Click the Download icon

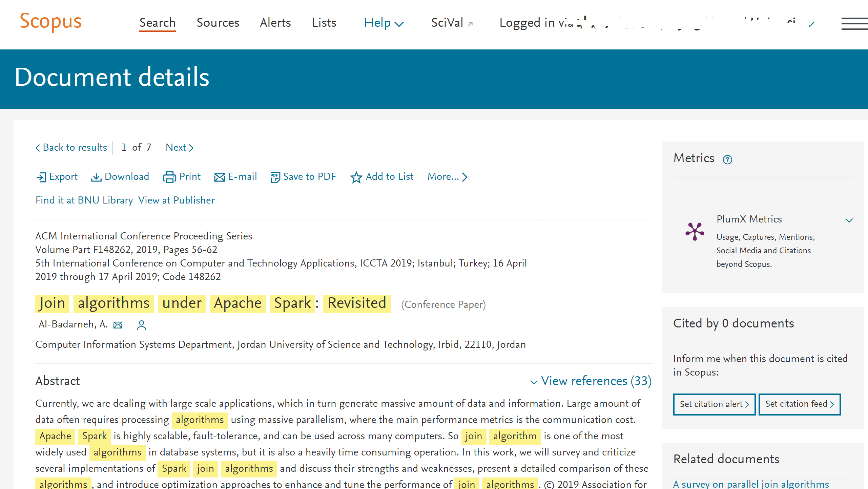(x=96, y=177)
